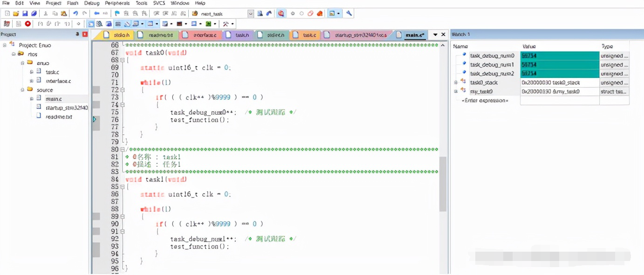The width and height of the screenshot is (644, 275).
Task: Click the blue bookmark flag icon
Action: click(117, 14)
